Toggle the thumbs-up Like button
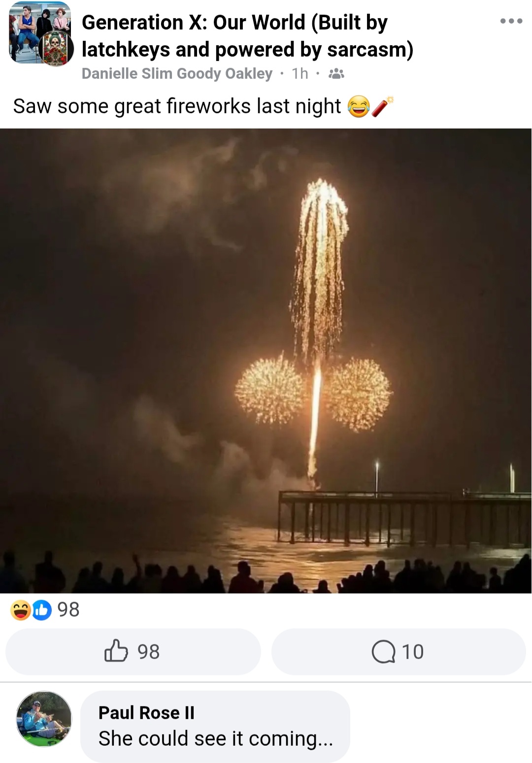This screenshot has height=763, width=532. tap(133, 652)
